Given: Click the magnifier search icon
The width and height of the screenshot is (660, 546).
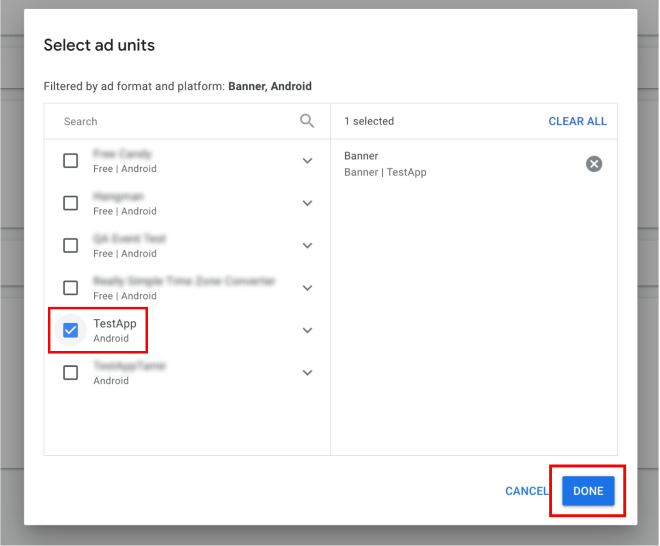Looking at the screenshot, I should click(307, 121).
